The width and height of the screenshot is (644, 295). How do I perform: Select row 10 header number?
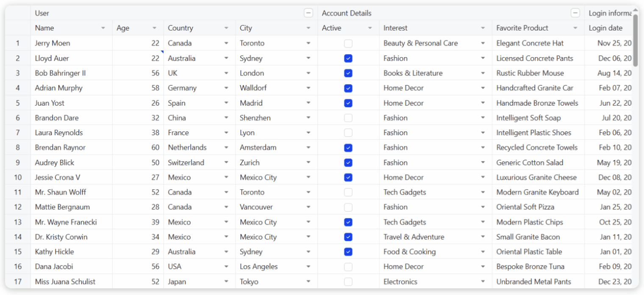[x=18, y=178]
